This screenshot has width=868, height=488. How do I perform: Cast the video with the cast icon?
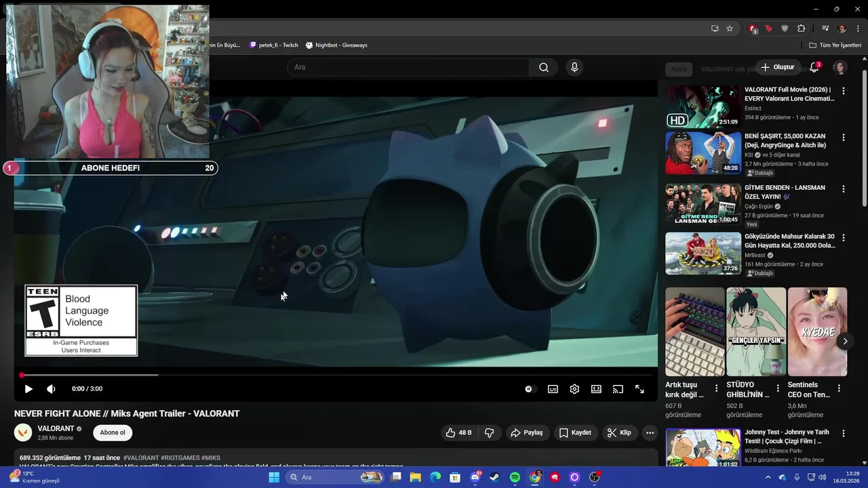pos(618,389)
